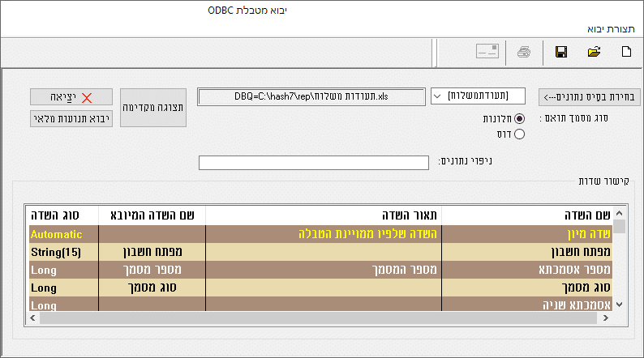Click the horizontal scroll right arrow
644x358 pixels.
click(x=605, y=318)
